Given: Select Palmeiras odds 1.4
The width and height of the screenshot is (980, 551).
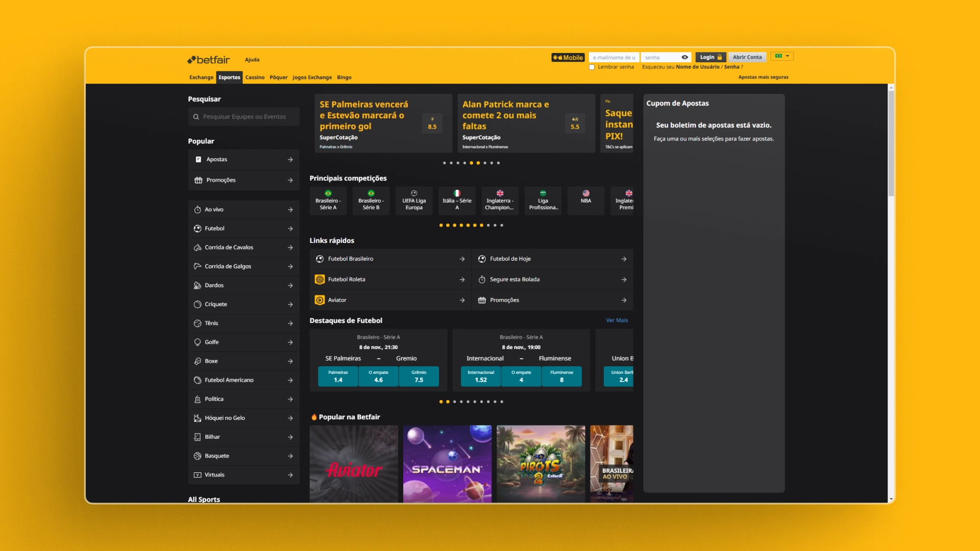Looking at the screenshot, I should pyautogui.click(x=338, y=377).
